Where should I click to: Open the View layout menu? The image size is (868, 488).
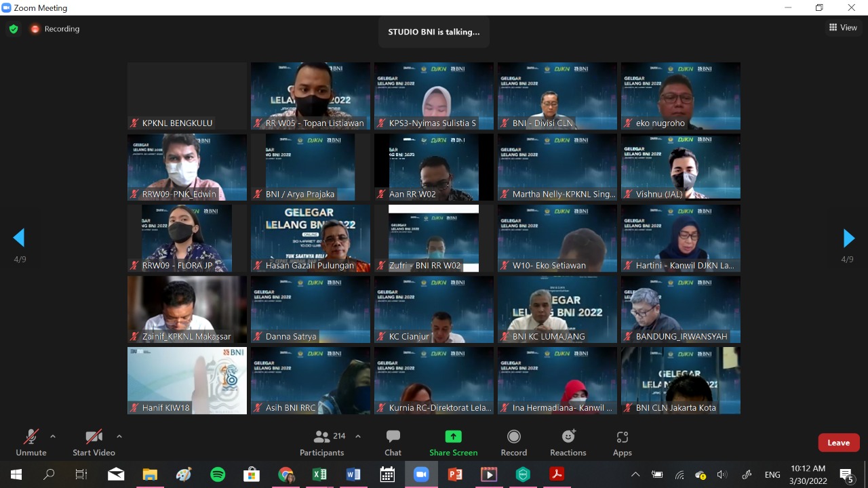843,28
